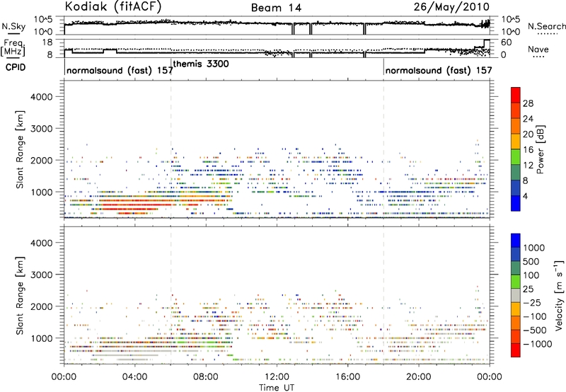The height and width of the screenshot is (392, 566).
Task: Click the 'themis 3300' CPID text
Action: pos(201,64)
